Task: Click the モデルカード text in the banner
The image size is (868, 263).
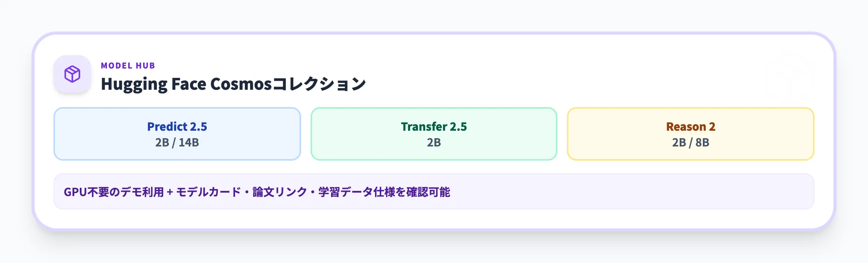Action: click(208, 192)
